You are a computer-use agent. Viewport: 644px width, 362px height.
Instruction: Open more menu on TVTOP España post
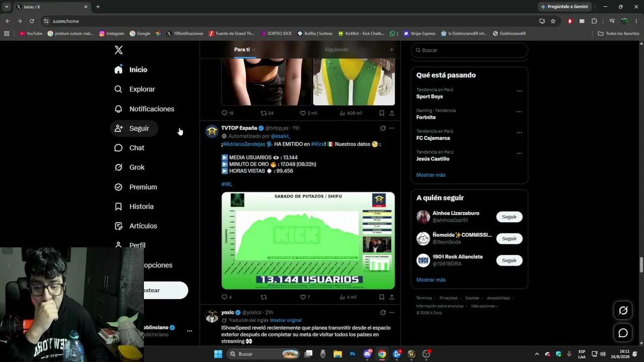pyautogui.click(x=392, y=128)
